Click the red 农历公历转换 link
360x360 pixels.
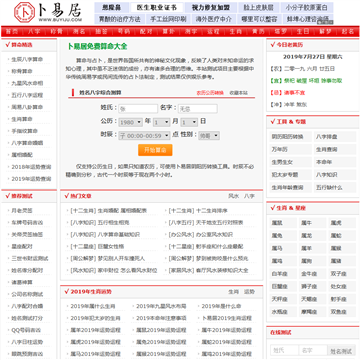pyautogui.click(x=210, y=93)
